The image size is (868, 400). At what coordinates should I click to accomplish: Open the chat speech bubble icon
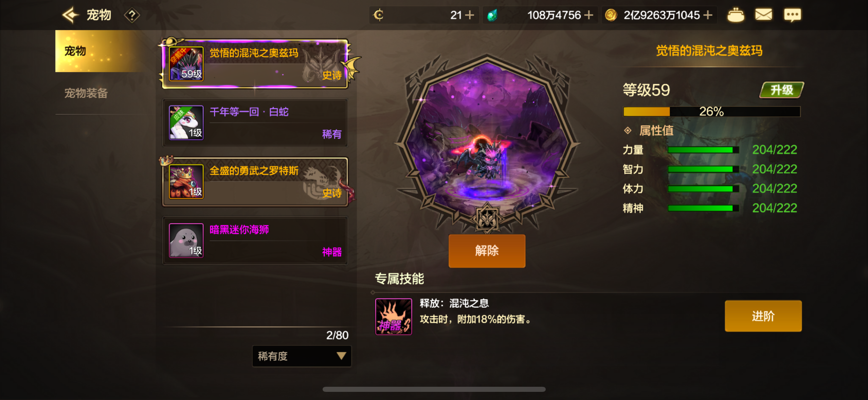coord(792,15)
